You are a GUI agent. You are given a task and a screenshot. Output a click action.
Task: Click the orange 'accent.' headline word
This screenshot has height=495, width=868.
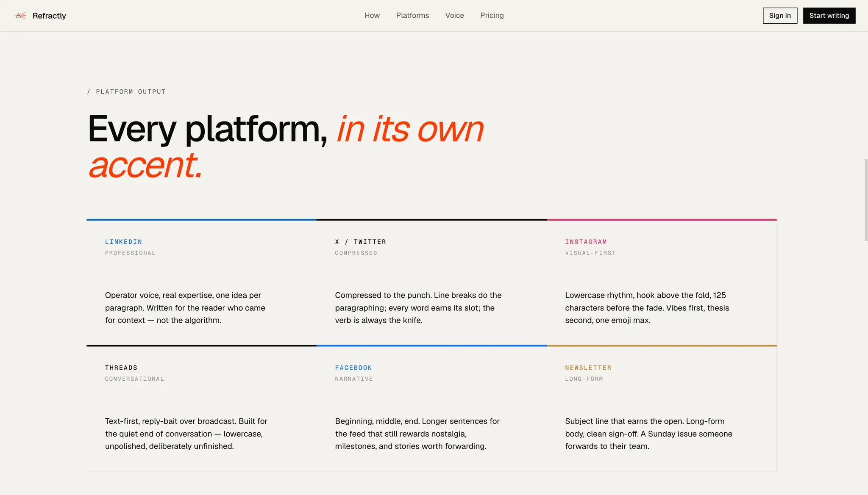(x=145, y=165)
